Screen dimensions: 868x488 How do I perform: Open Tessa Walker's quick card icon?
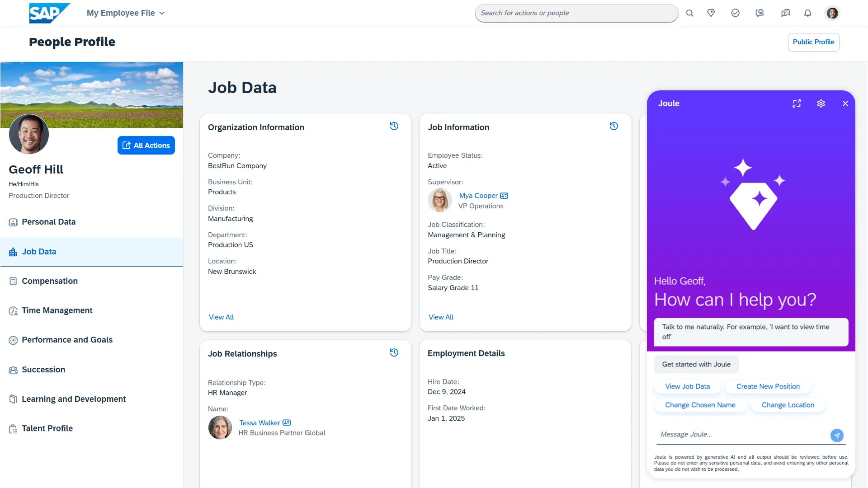tap(287, 423)
